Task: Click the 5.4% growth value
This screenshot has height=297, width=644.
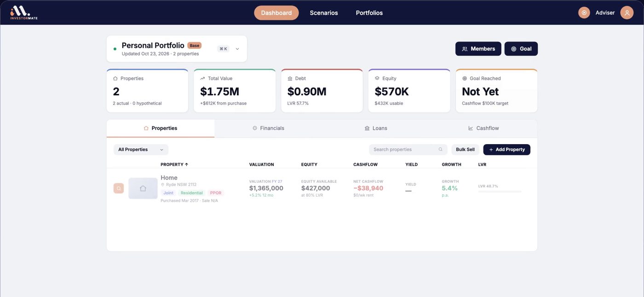Action: point(450,188)
